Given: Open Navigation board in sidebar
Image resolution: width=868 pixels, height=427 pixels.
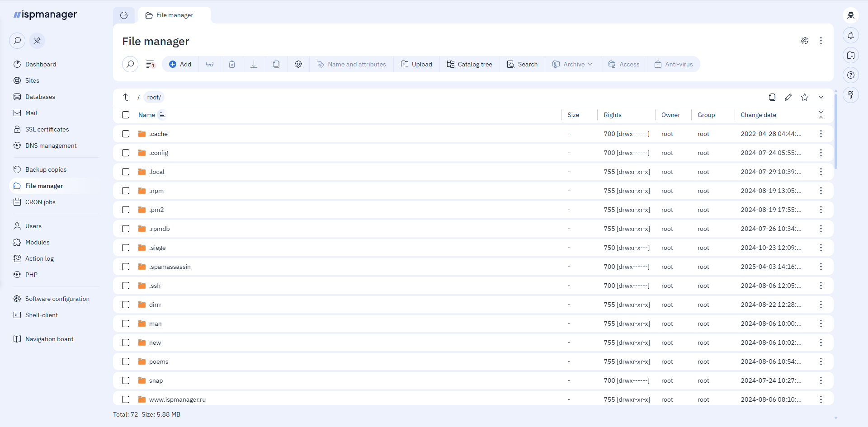Looking at the screenshot, I should (x=49, y=339).
